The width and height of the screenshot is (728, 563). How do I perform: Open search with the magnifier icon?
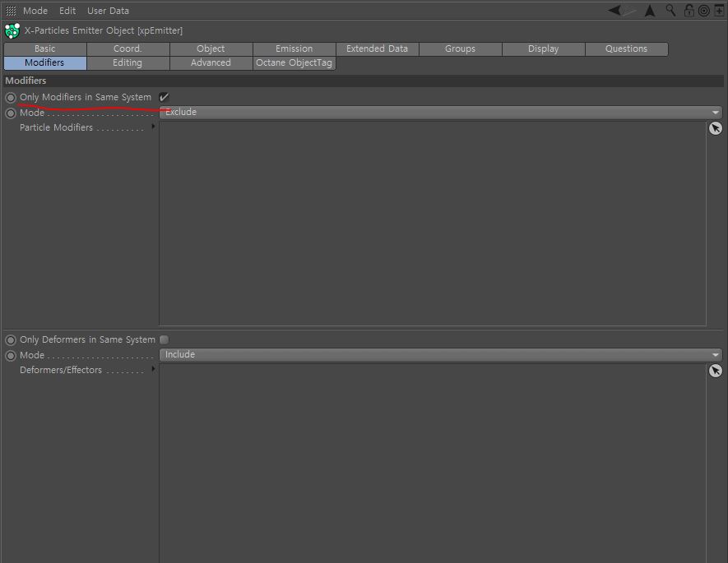click(x=670, y=10)
